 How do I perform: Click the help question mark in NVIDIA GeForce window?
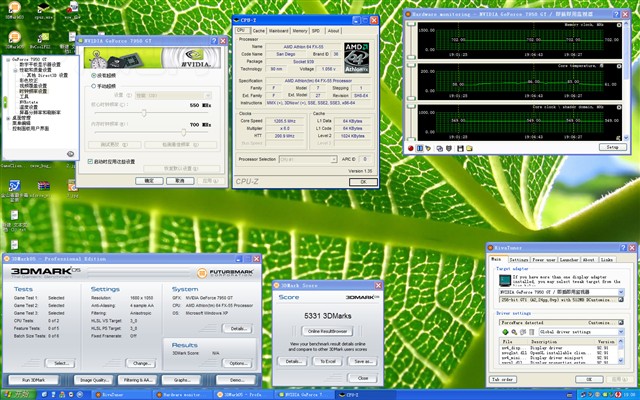click(x=214, y=41)
